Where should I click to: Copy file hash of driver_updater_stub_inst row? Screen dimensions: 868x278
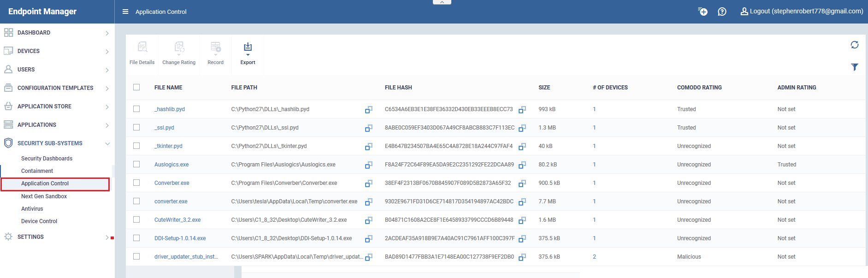click(522, 257)
